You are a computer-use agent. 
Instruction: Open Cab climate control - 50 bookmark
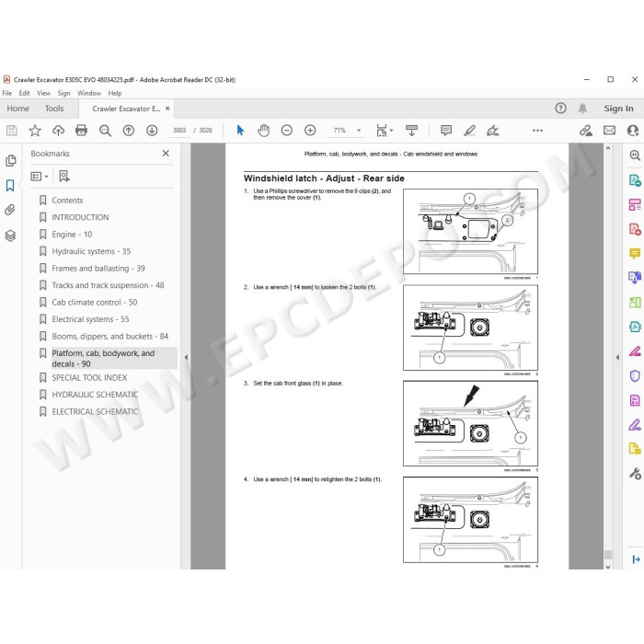(x=95, y=303)
